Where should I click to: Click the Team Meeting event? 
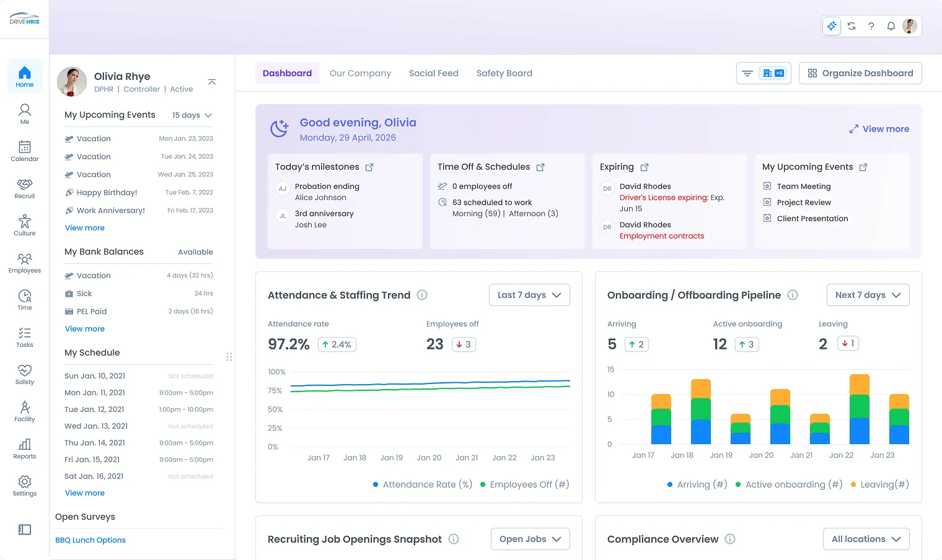pyautogui.click(x=804, y=186)
